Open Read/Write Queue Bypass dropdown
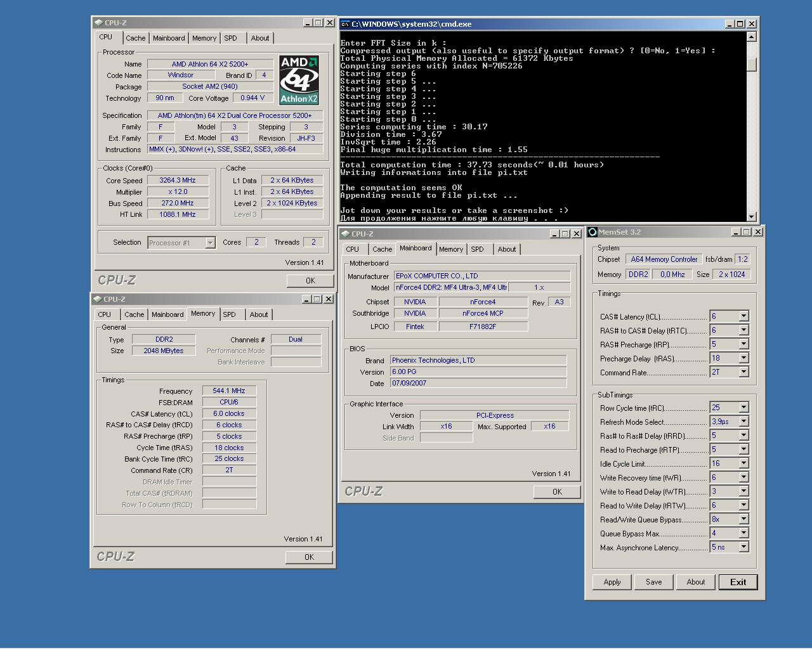 coord(743,519)
